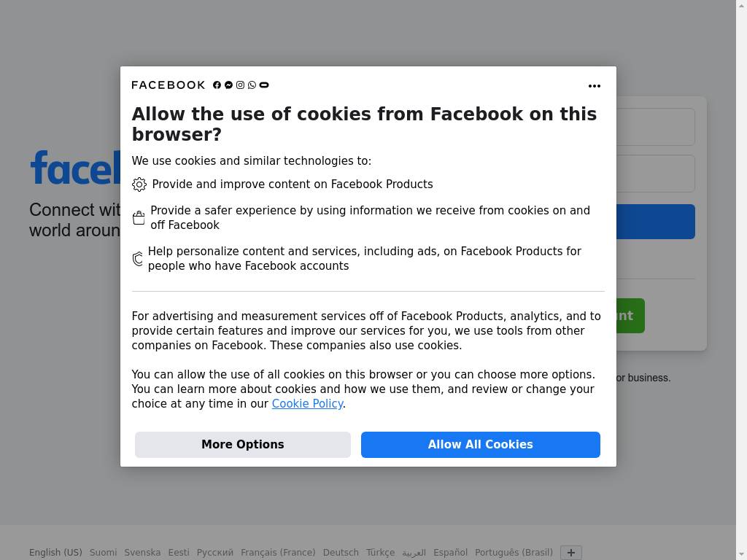Click the WhatsApp icon in dialog header
The height and width of the screenshot is (560, 747).
[x=252, y=85]
